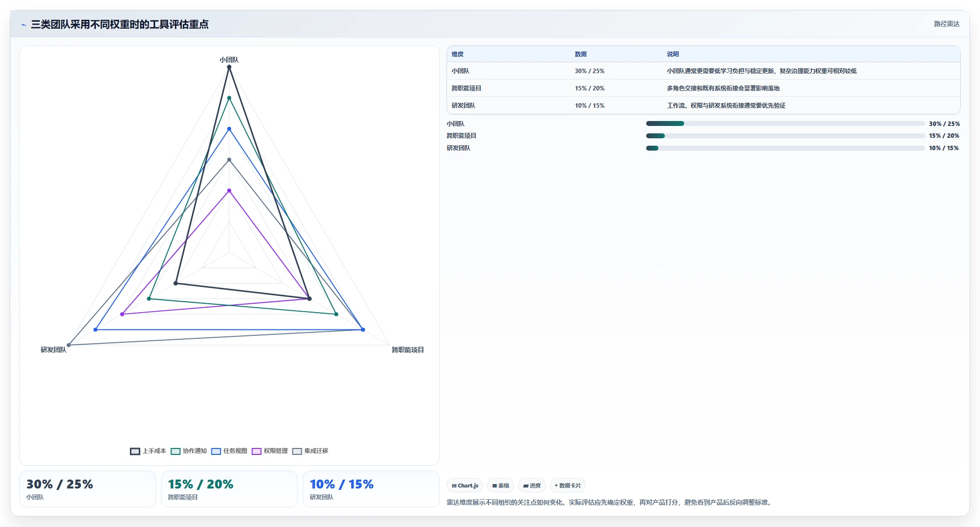Toggle the 协作通知 legend entry
Image resolution: width=980 pixels, height=527 pixels.
pyautogui.click(x=189, y=451)
